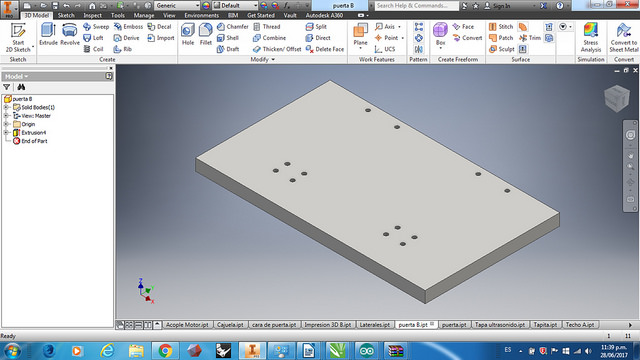
Task: Switch to the Manage ribbon tab
Action: [144, 16]
